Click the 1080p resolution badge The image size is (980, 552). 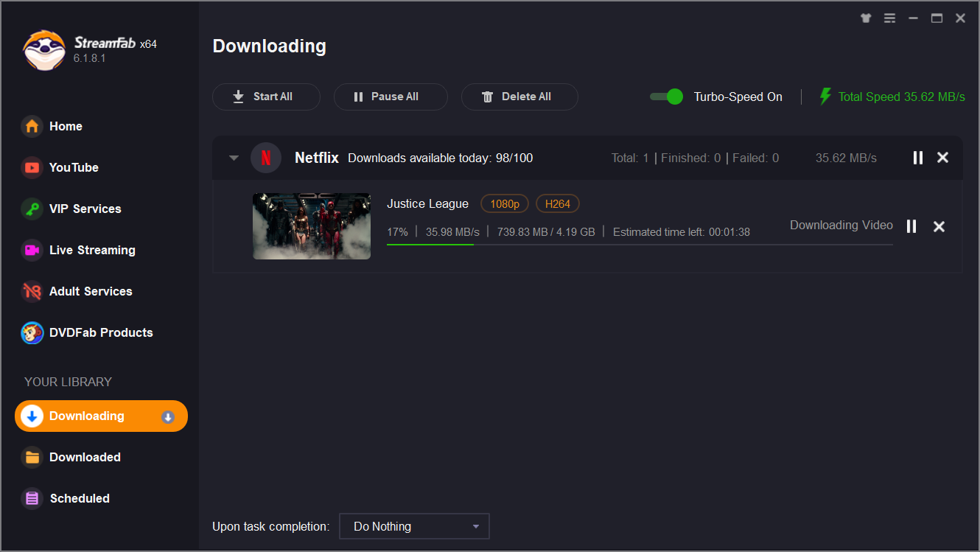pyautogui.click(x=505, y=204)
